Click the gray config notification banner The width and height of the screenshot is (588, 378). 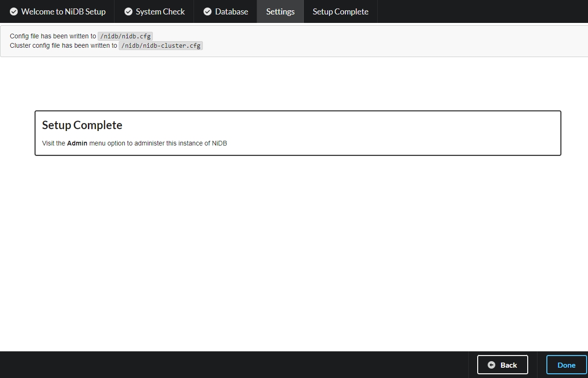click(x=374, y=41)
